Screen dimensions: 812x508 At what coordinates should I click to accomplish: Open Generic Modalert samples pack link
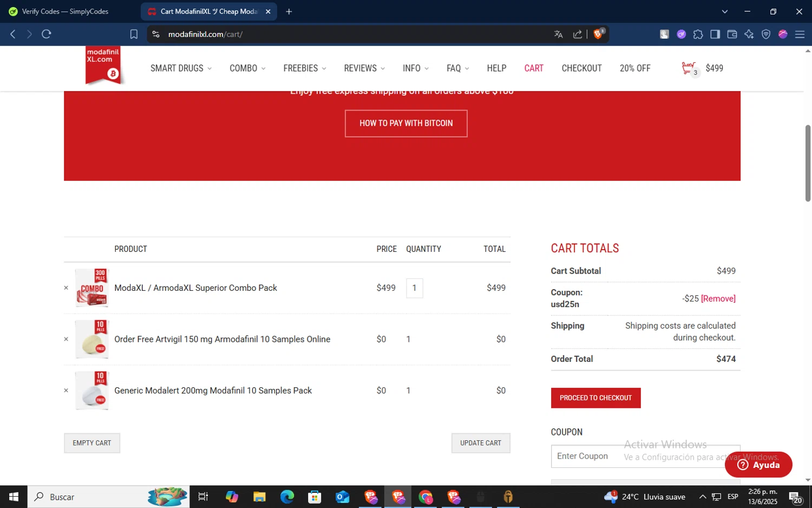click(x=213, y=390)
